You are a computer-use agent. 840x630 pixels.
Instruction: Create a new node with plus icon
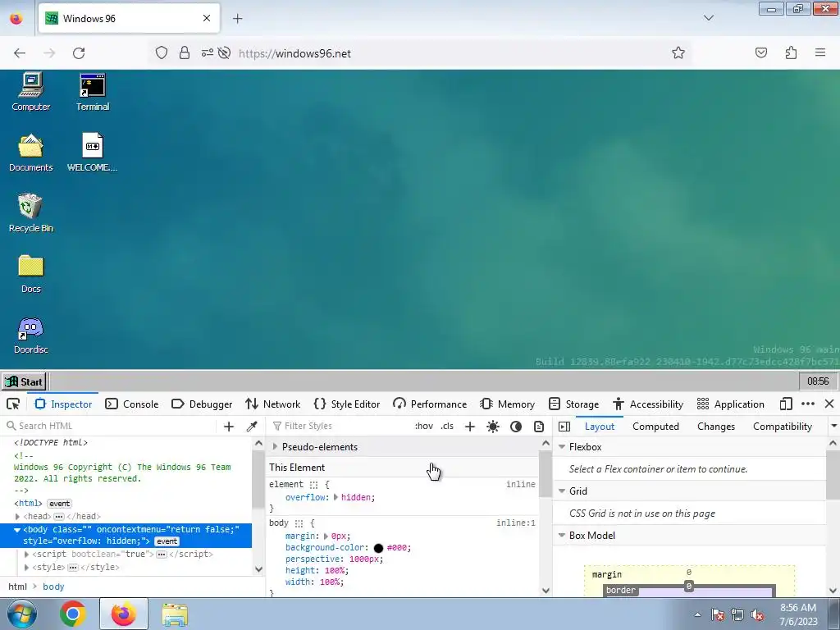click(229, 427)
